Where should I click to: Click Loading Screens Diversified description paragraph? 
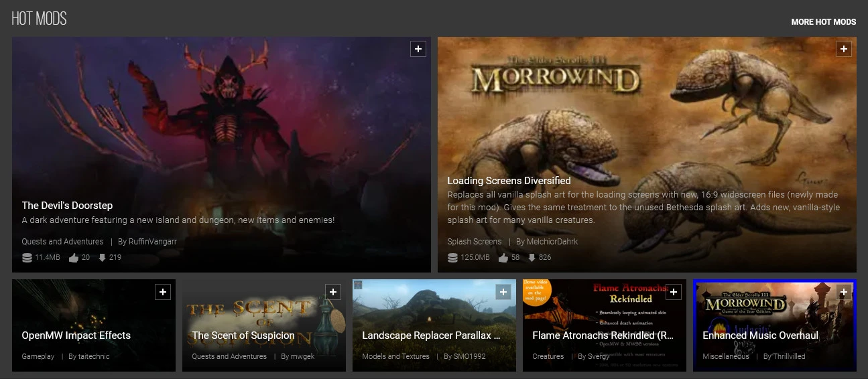[643, 208]
